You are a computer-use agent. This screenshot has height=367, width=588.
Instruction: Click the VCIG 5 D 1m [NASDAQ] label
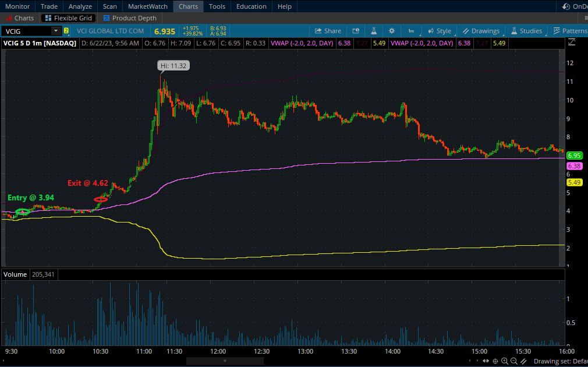click(x=40, y=43)
